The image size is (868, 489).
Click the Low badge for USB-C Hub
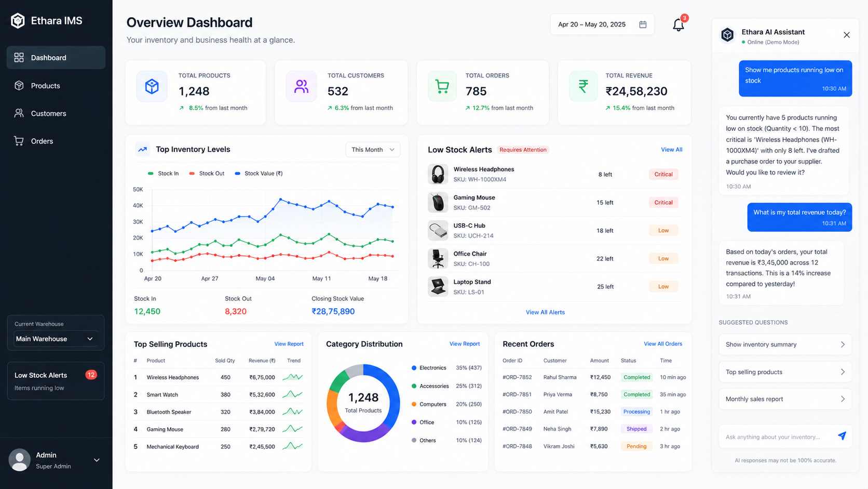(663, 231)
